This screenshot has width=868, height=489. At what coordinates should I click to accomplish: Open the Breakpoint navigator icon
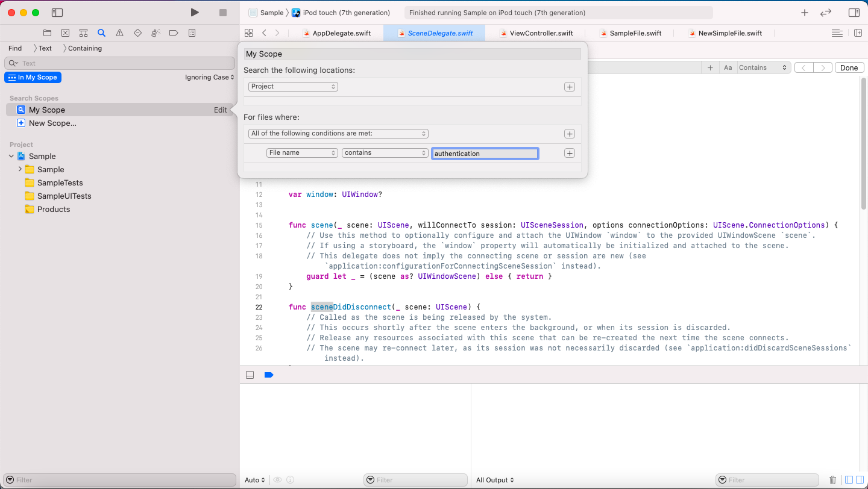click(174, 33)
